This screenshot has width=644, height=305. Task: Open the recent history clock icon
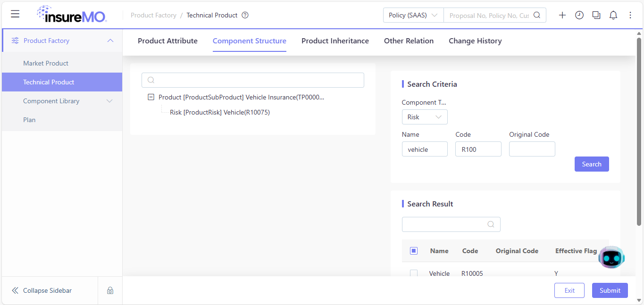pyautogui.click(x=579, y=15)
